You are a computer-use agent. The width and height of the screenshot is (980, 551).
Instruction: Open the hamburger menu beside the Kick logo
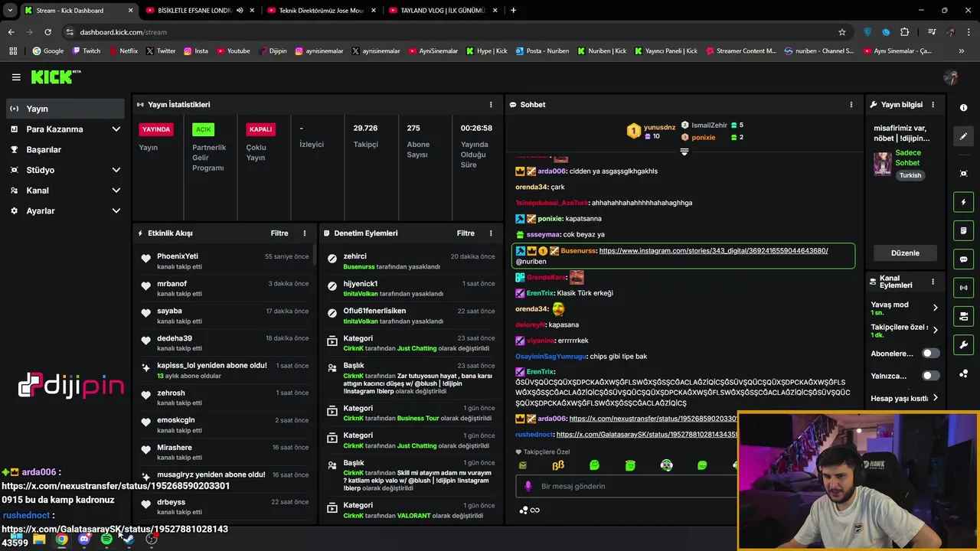pyautogui.click(x=16, y=77)
